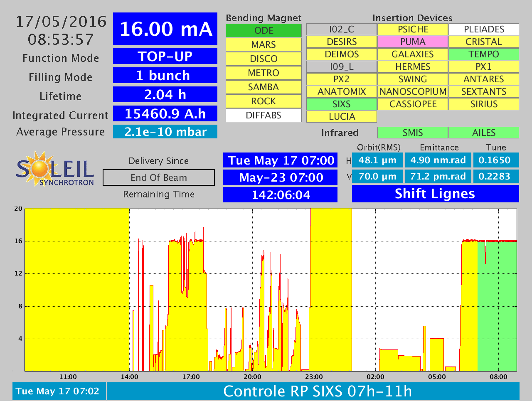Click the 08:53:57 clock display
532x401 pixels.
pyautogui.click(x=61, y=39)
